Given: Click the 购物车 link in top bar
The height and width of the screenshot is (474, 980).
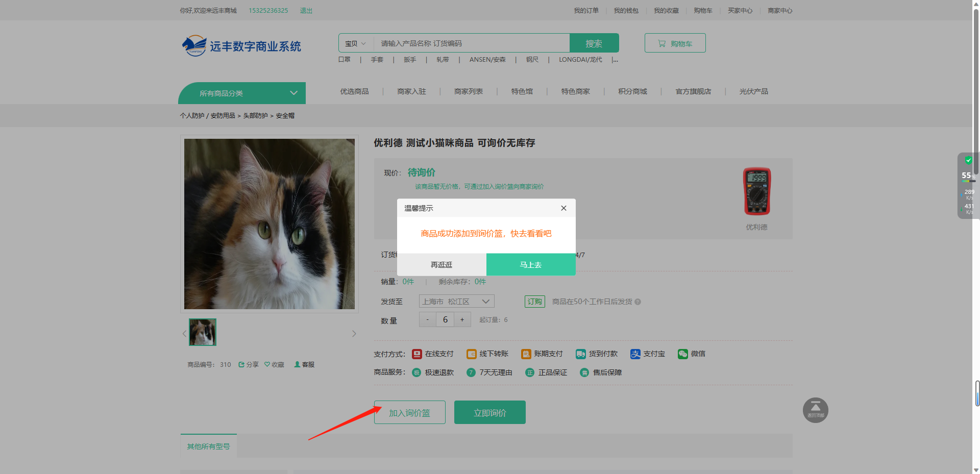Looking at the screenshot, I should tap(703, 11).
